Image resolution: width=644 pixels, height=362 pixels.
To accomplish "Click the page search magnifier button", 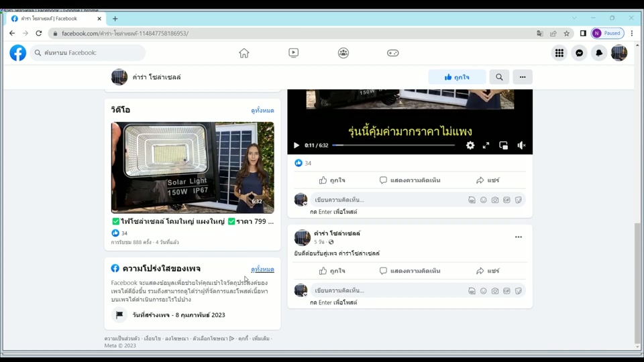I will pos(499,77).
